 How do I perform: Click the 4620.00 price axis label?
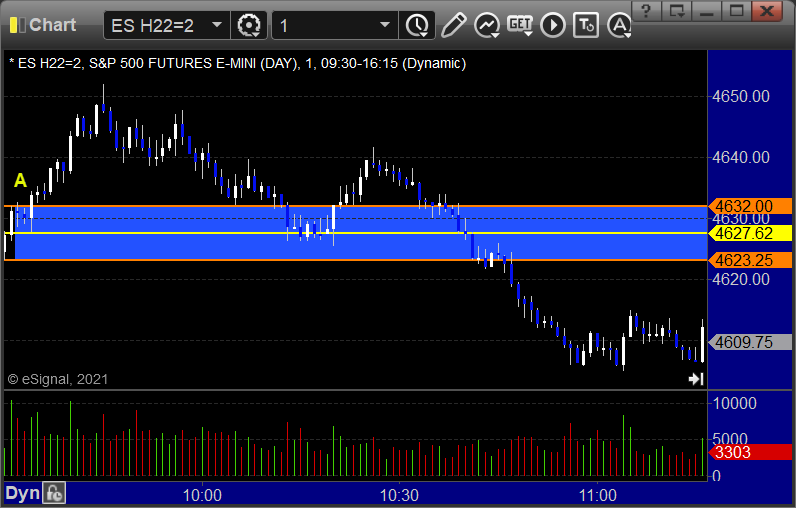tap(741, 279)
